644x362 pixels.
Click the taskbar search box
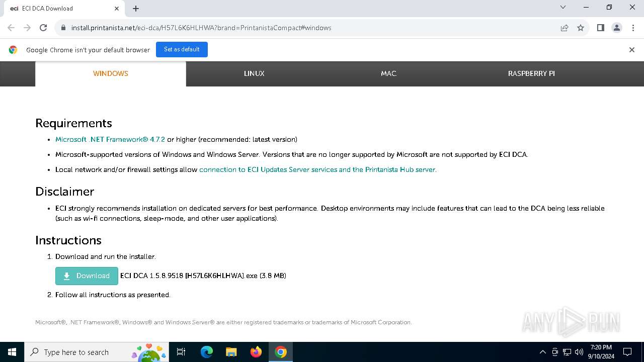coord(97,352)
